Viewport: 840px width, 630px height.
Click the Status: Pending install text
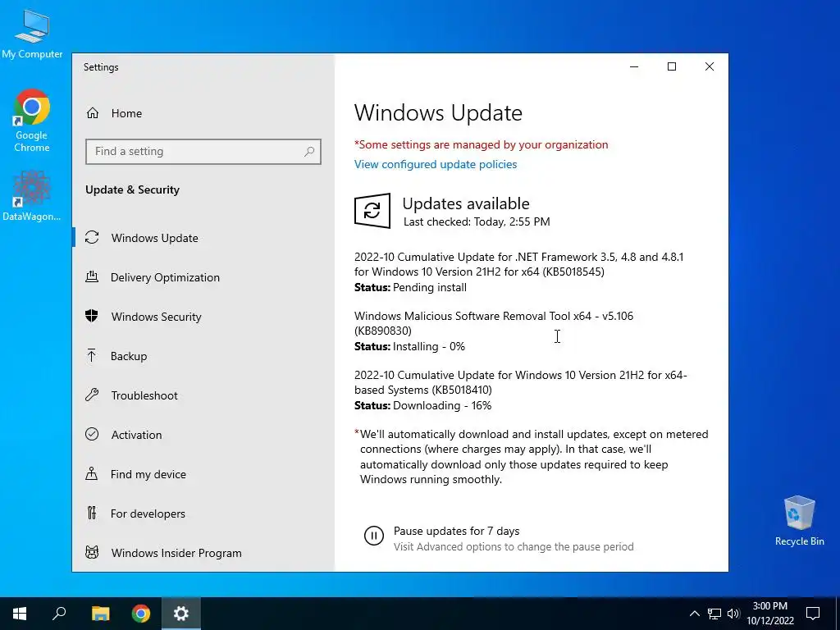(410, 288)
